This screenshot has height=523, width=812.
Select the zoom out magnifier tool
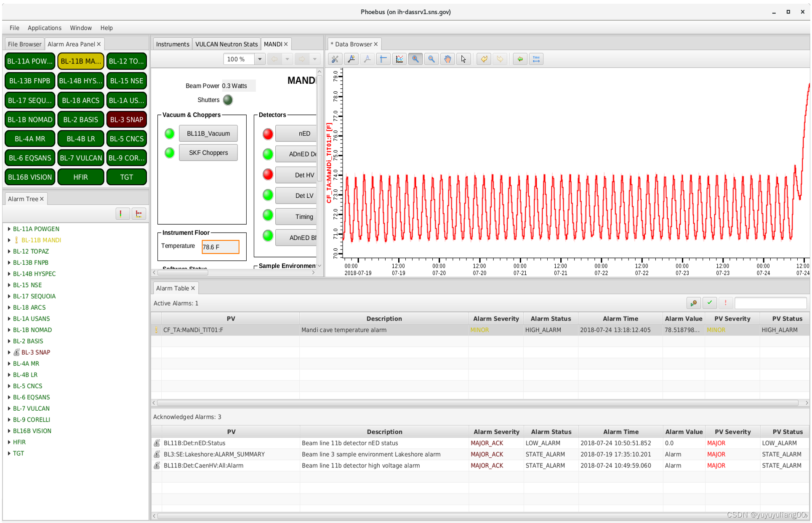point(431,59)
